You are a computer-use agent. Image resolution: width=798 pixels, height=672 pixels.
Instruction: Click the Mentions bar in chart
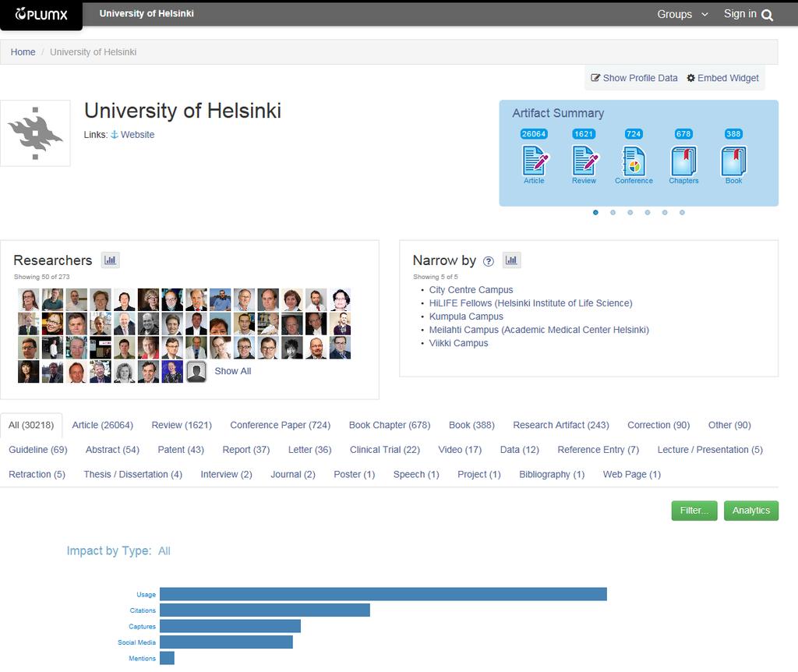pyautogui.click(x=167, y=658)
